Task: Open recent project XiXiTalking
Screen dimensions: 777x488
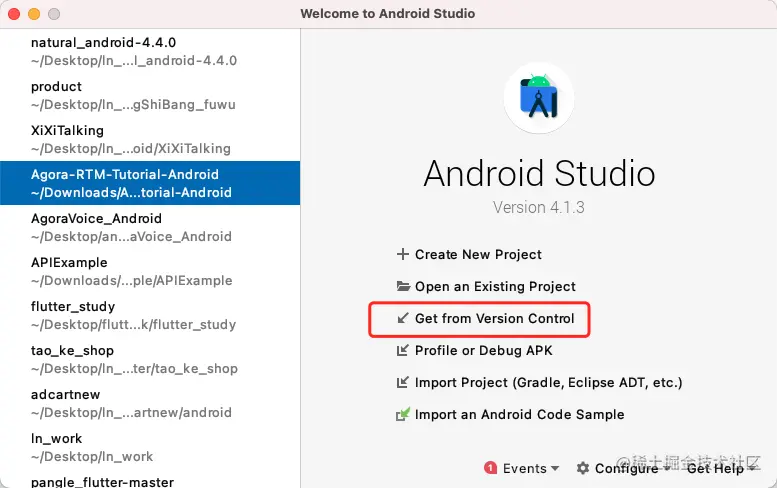Action: coord(150,139)
